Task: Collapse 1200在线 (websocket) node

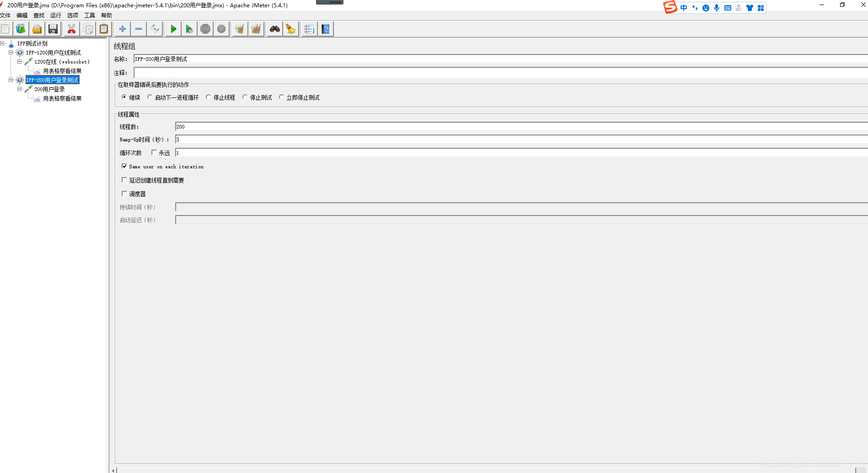Action: tap(20, 62)
